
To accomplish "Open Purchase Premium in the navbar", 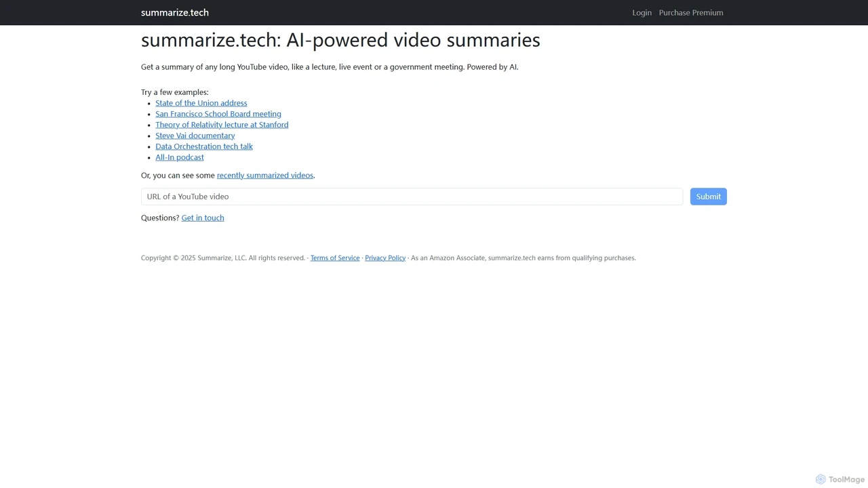I will 691,12.
